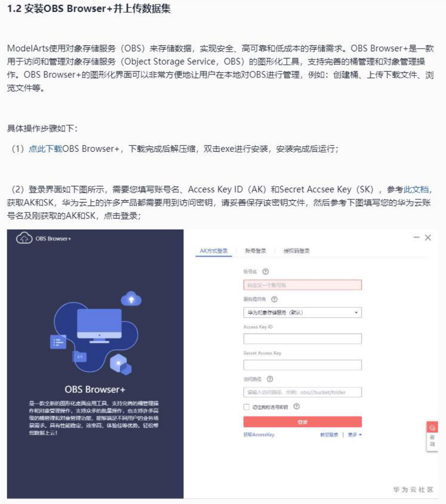Open the 服务提供商 dropdown list

tap(302, 312)
